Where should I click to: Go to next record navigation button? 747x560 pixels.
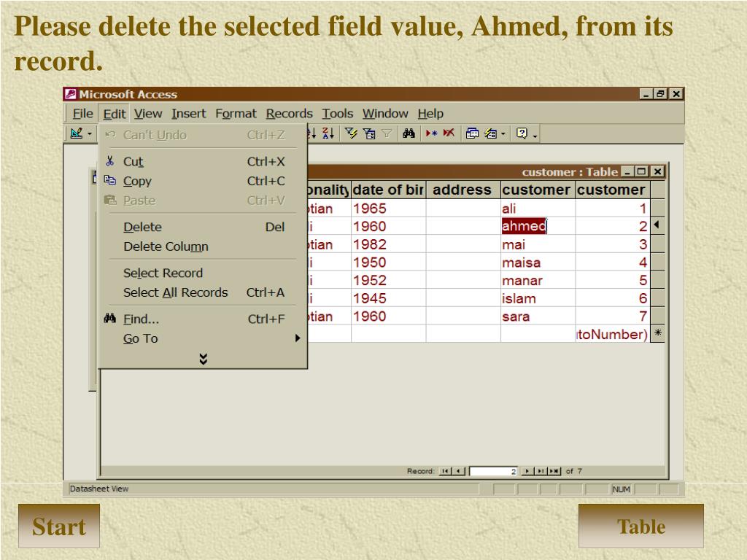coord(528,471)
